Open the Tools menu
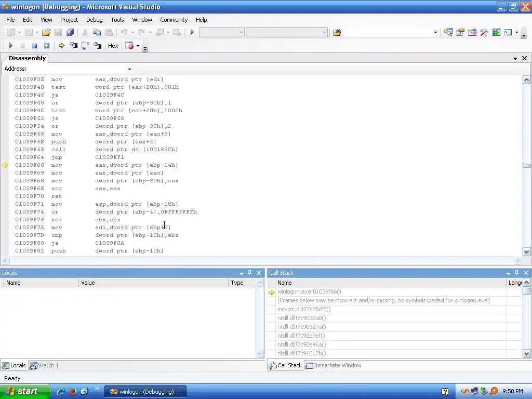Screen dimensions: 532x399 [x=117, y=20]
